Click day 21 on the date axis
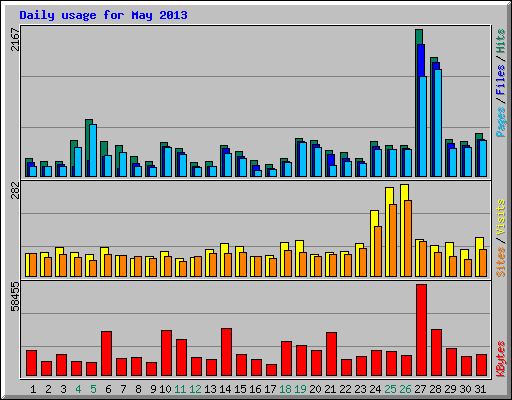The height and width of the screenshot is (400, 512). (330, 389)
